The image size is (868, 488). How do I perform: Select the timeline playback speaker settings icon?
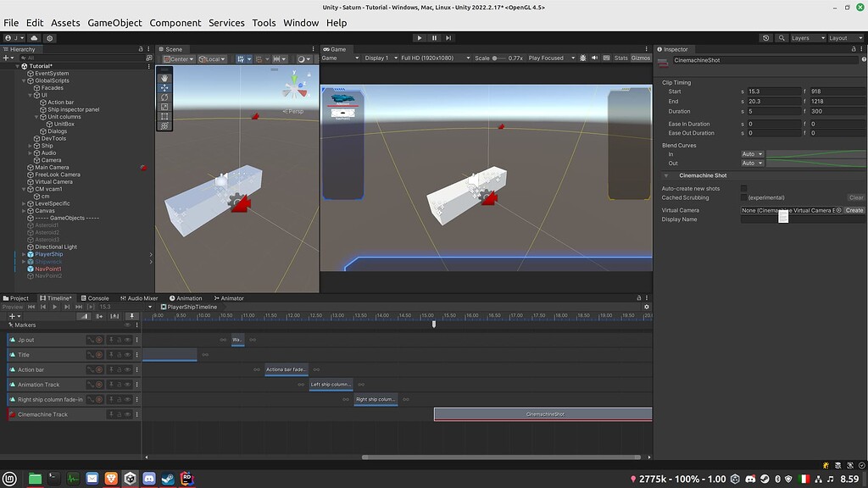[91, 308]
